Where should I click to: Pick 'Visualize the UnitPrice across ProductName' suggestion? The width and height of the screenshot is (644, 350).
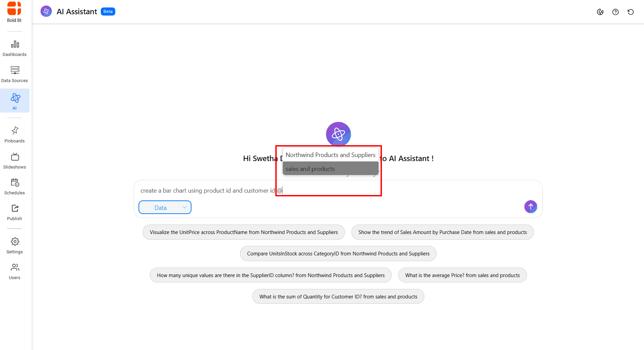244,232
